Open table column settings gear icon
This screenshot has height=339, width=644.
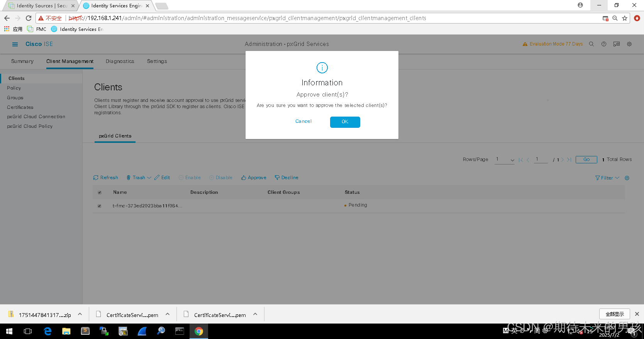tap(627, 178)
